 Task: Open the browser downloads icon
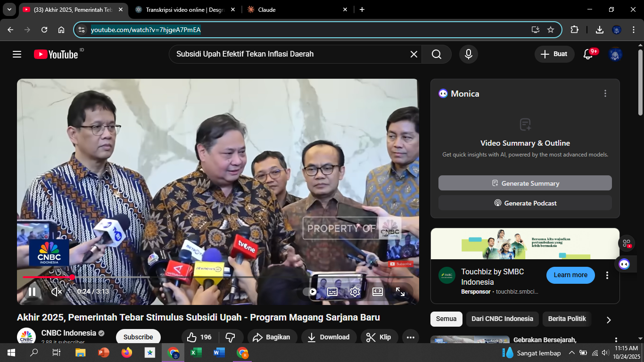[x=600, y=30]
